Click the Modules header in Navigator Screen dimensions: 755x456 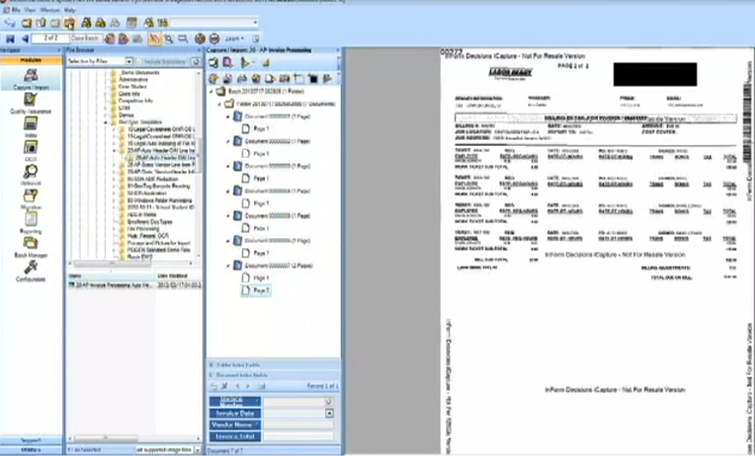(x=31, y=60)
